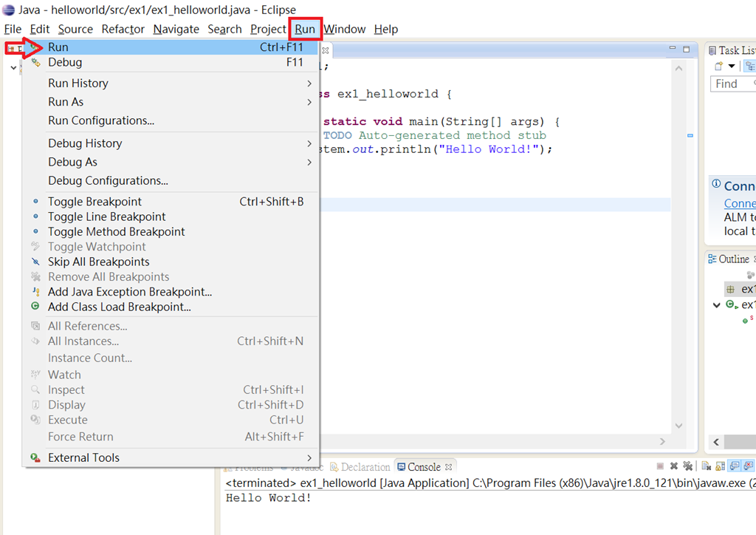Open the Window menu
Image resolution: width=756 pixels, height=535 pixels.
tap(344, 30)
